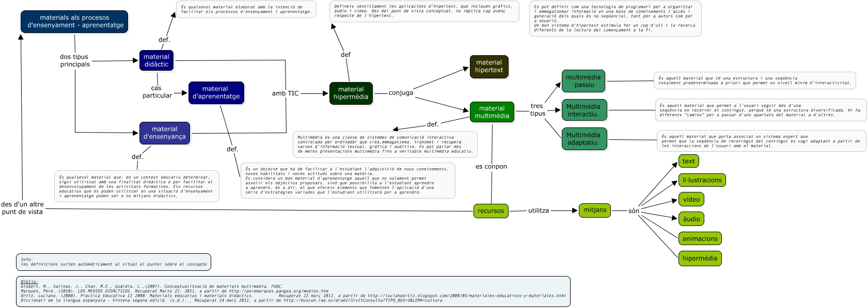Select the 'tres tipus' connector label
Screen dimensions: 868x308
click(538, 109)
